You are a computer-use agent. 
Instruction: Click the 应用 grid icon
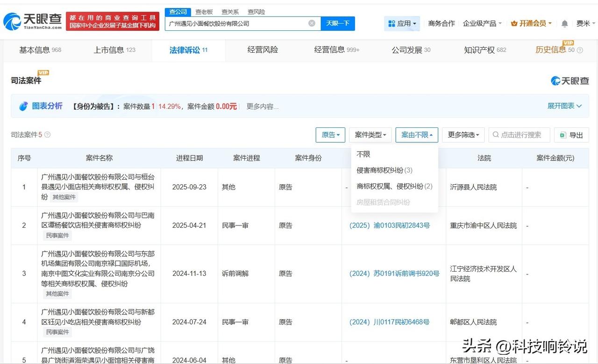(392, 23)
